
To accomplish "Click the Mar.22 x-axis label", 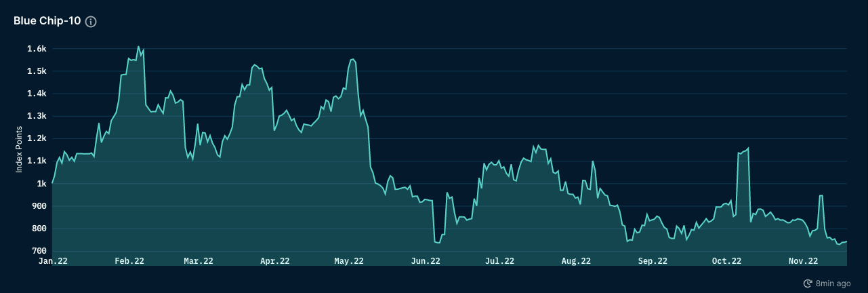I will pyautogui.click(x=199, y=261).
